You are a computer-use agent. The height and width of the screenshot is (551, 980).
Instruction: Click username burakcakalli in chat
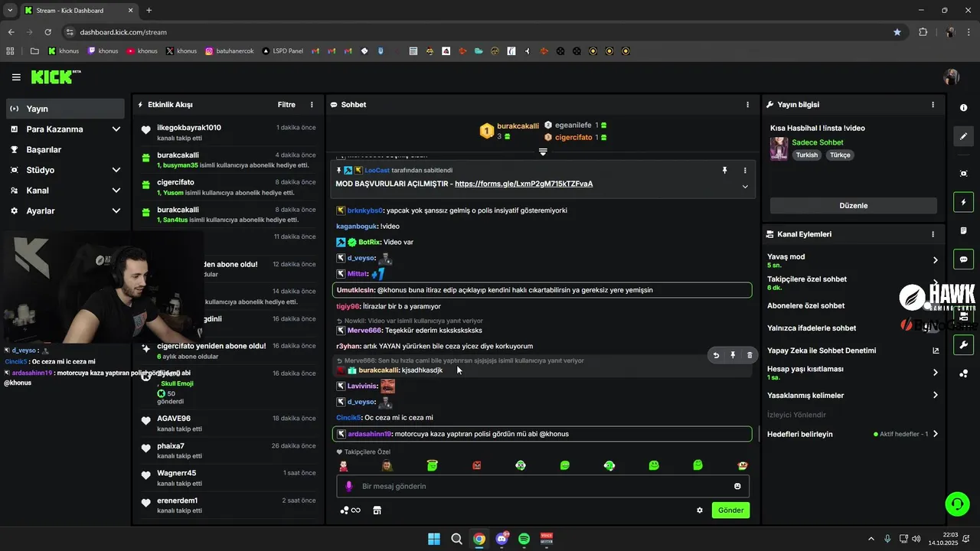[x=378, y=370]
